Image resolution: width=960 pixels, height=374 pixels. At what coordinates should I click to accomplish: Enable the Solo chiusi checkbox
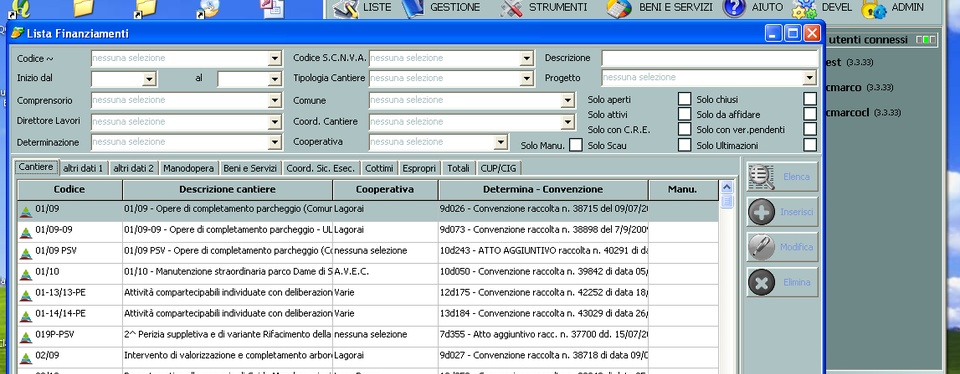810,99
